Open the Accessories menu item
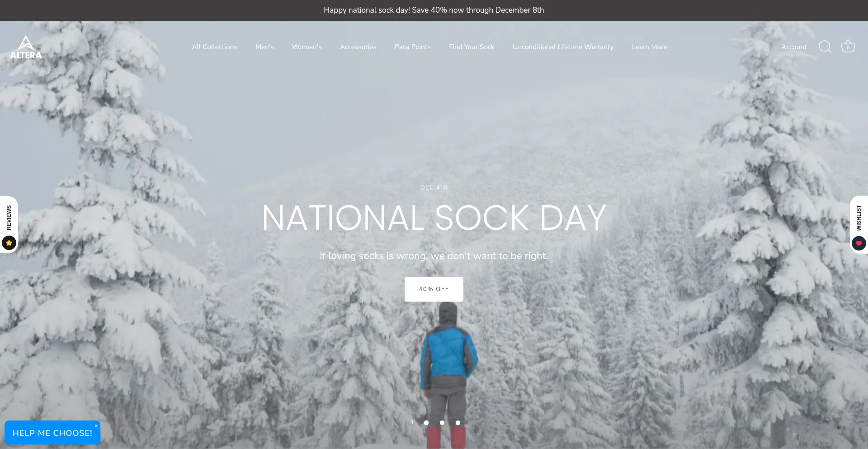 (358, 47)
